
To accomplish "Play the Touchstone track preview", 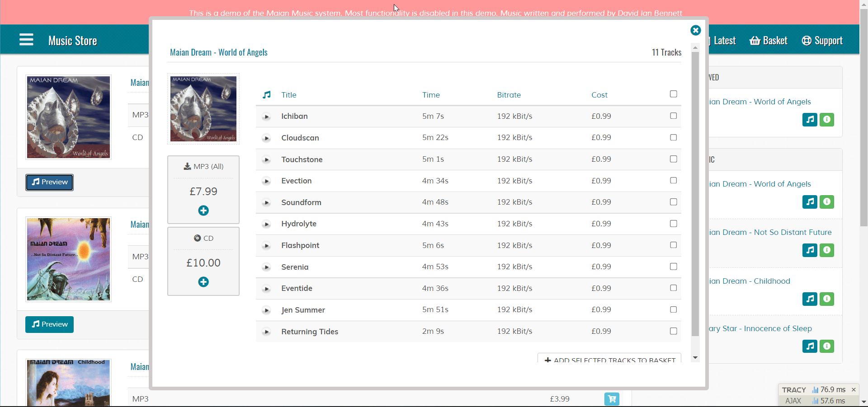I will [266, 160].
